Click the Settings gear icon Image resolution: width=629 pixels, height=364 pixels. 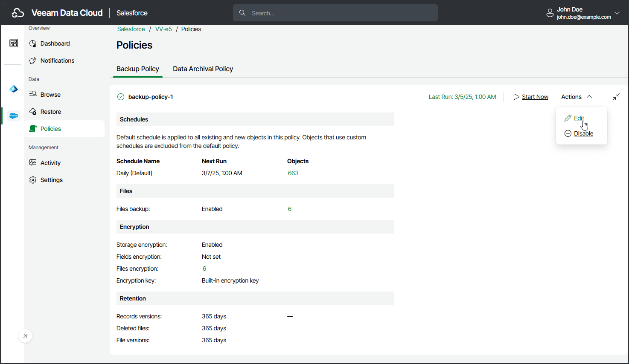tap(33, 180)
